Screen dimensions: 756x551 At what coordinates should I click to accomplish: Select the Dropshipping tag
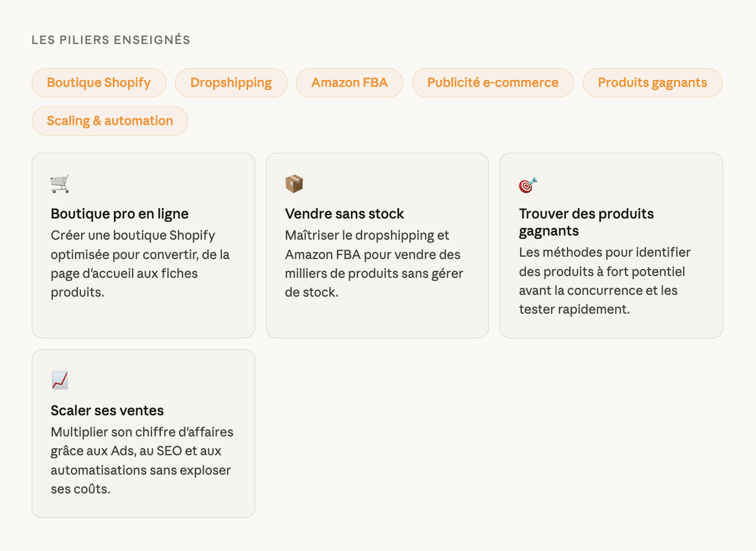point(231,83)
